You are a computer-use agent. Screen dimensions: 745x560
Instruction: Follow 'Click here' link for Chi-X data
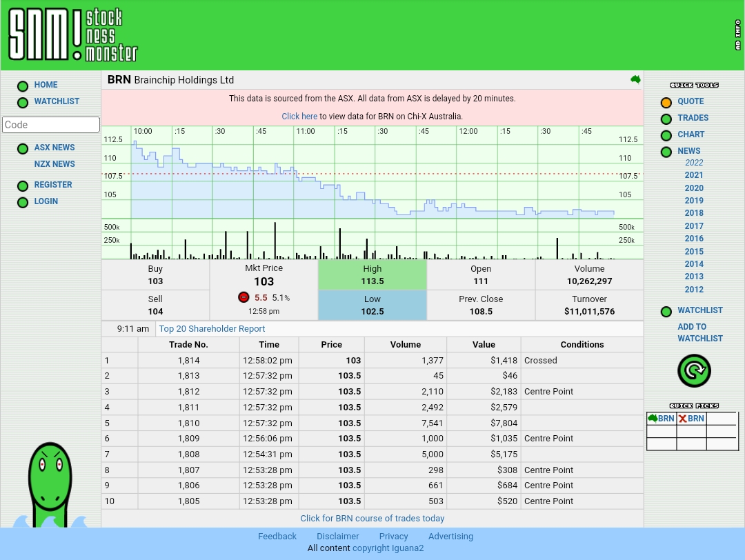pyautogui.click(x=299, y=117)
